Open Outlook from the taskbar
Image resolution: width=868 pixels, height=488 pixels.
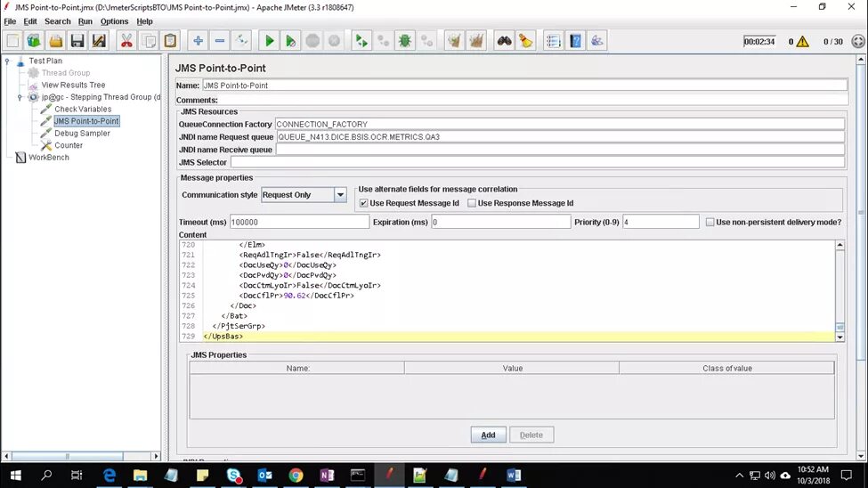click(x=264, y=476)
